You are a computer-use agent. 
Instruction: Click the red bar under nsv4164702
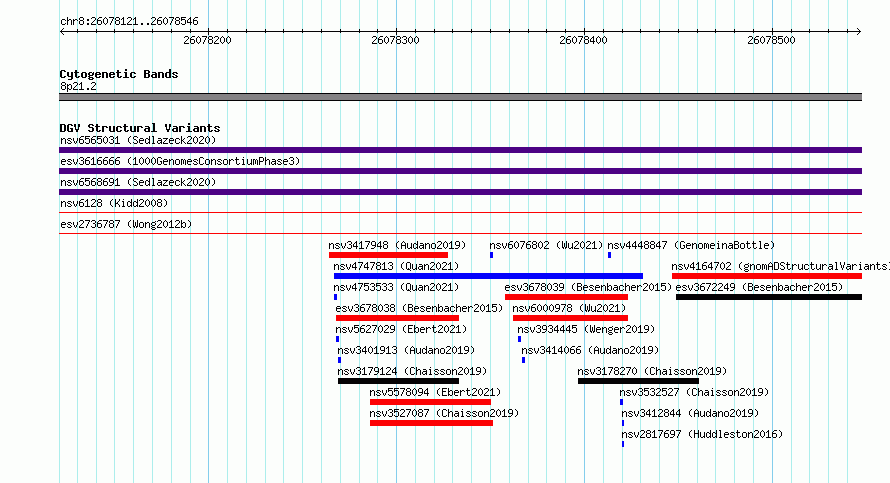(767, 276)
